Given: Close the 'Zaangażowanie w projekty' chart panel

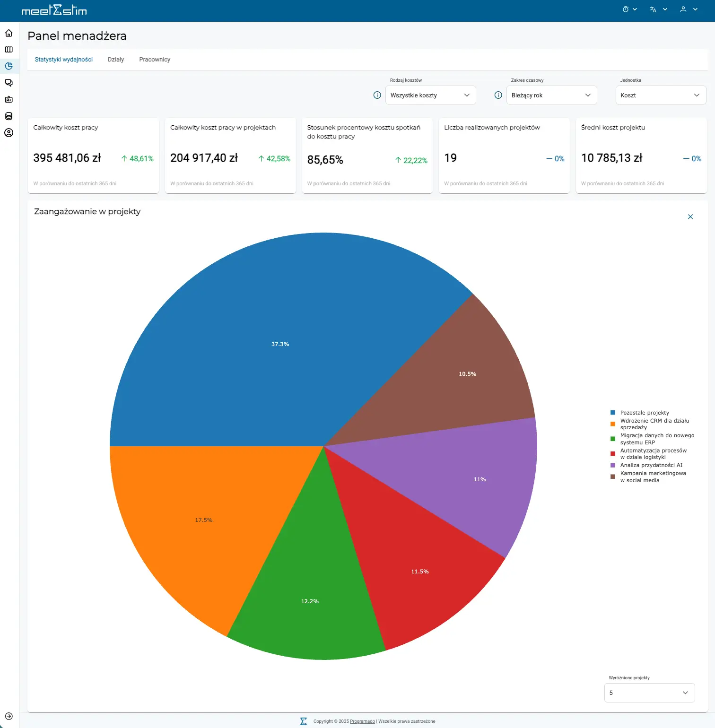Looking at the screenshot, I should click(690, 217).
